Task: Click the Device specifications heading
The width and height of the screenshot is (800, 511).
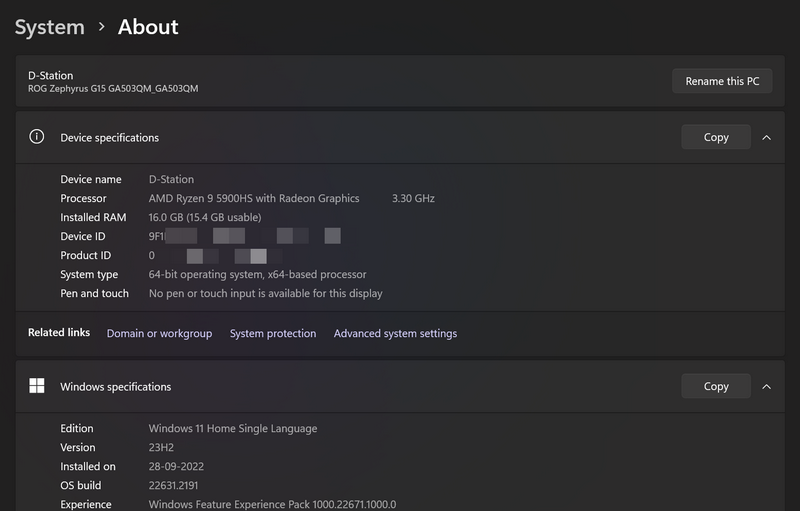Action: pyautogui.click(x=110, y=137)
